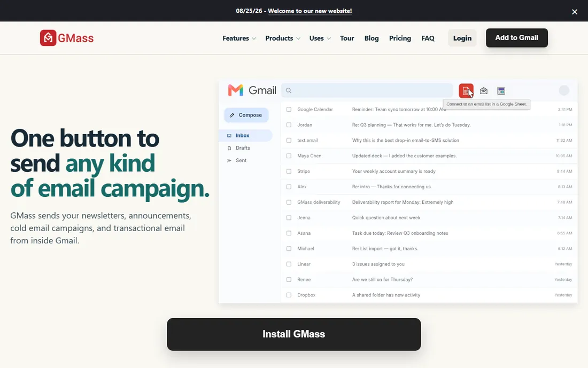Screen dimensions: 588x368
Task: Click the 10:05 AM timestamp
Action: (x=563, y=156)
